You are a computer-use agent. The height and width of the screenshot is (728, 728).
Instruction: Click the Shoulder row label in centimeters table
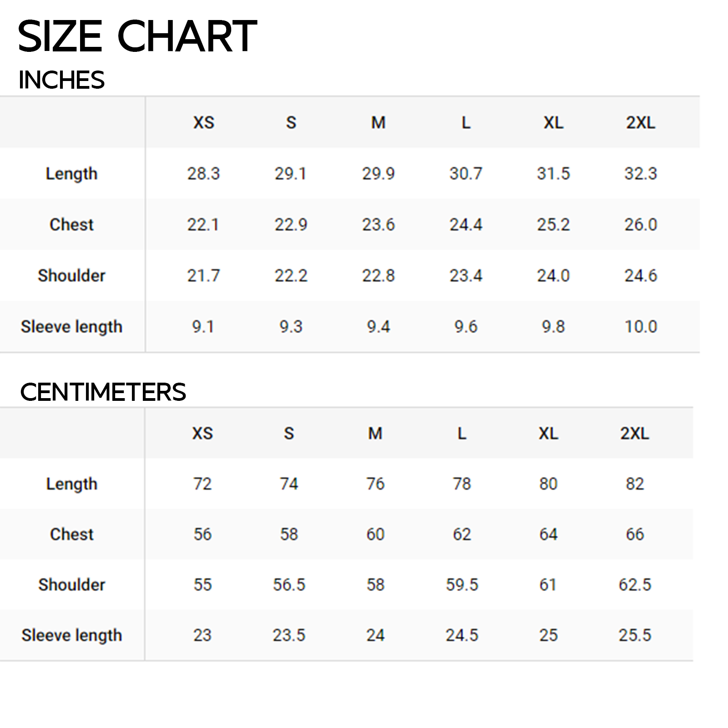click(71, 585)
